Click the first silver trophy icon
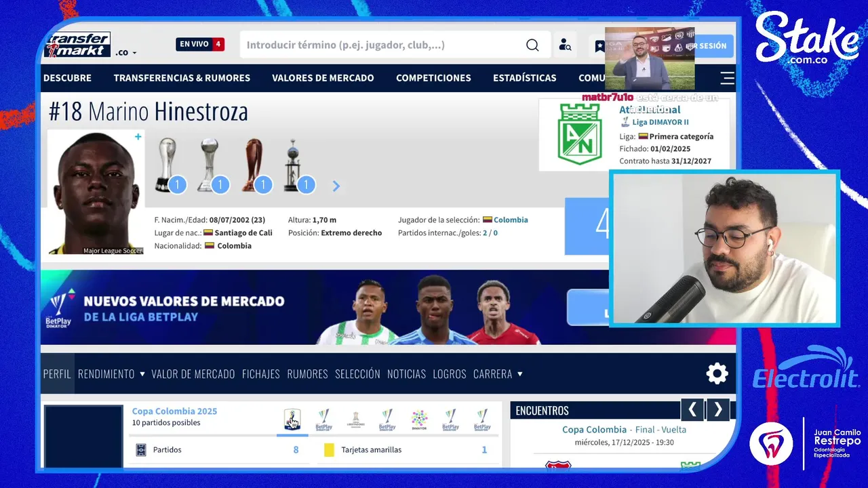 click(x=166, y=165)
